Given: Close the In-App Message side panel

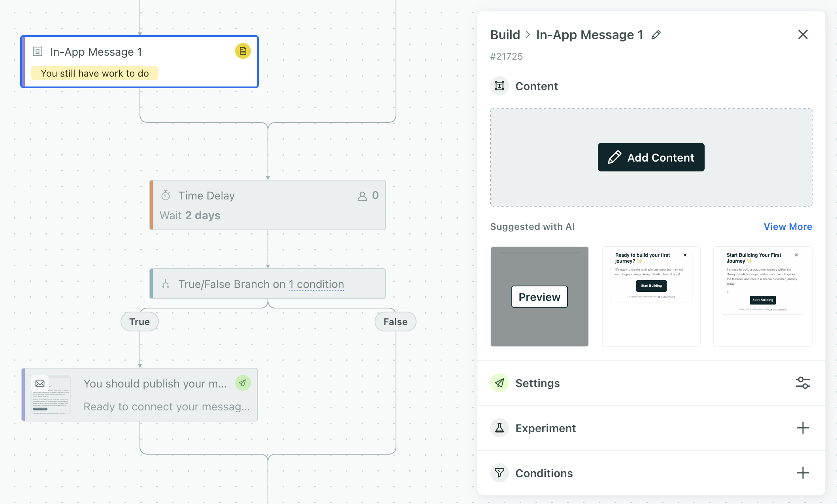Looking at the screenshot, I should pos(803,34).
